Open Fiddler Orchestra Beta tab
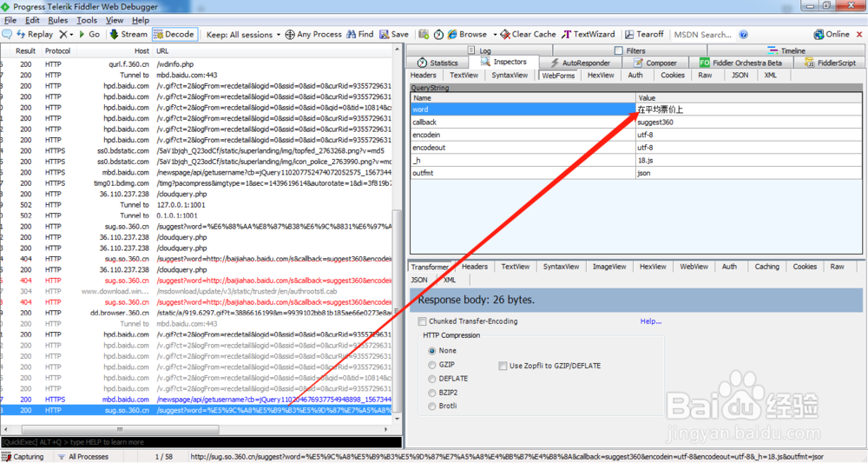 tap(740, 63)
